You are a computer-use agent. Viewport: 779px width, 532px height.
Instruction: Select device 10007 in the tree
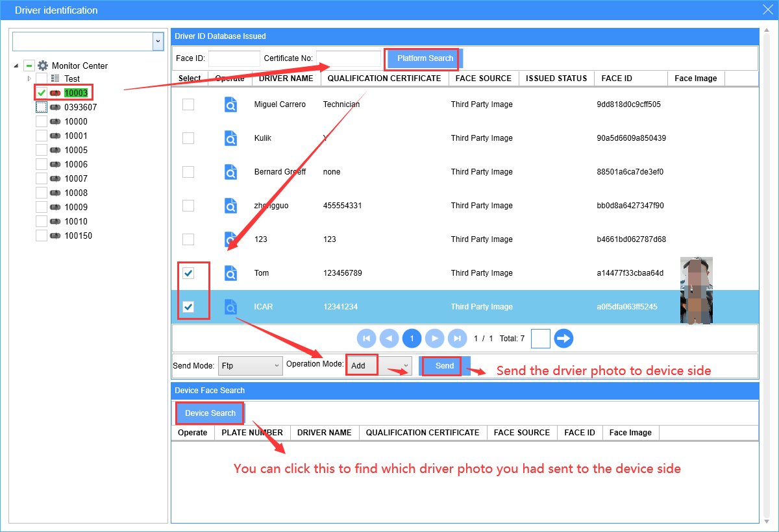[x=75, y=178]
